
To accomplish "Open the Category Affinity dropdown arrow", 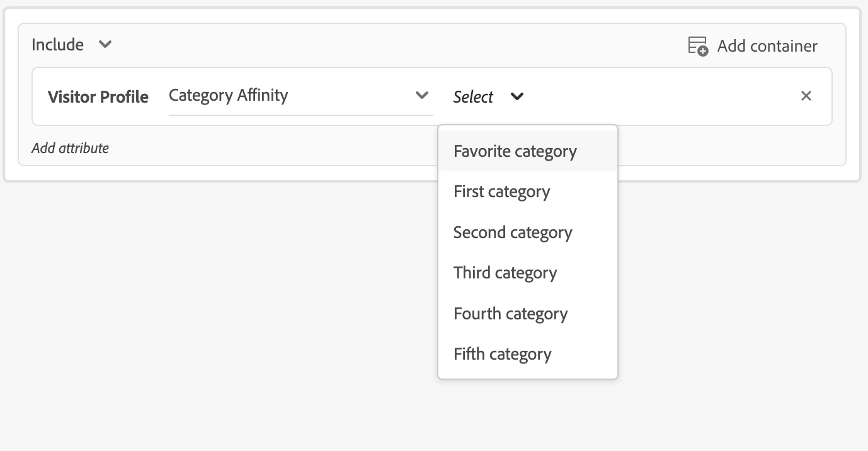I will (422, 96).
